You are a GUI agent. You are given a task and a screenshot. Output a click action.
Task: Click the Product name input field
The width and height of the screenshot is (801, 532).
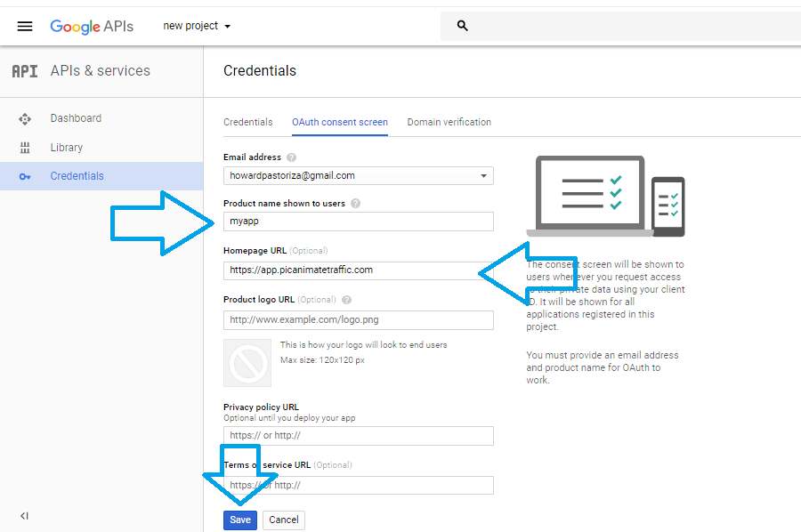click(359, 221)
